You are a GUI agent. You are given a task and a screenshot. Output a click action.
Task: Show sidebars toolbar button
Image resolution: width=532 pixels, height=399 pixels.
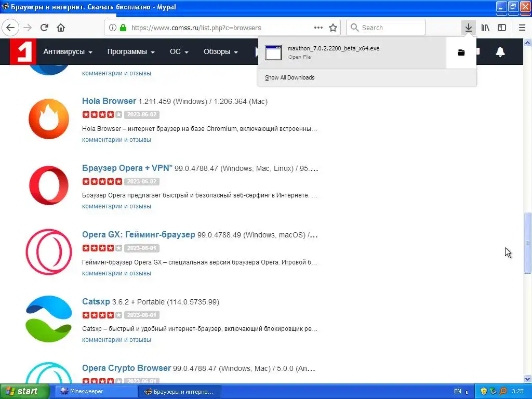pos(502,28)
